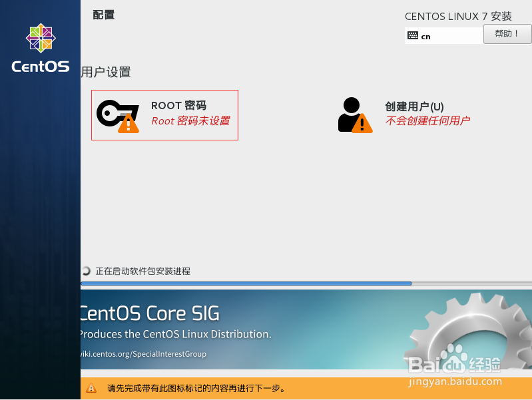532x400 pixels.
Task: Click the spinning progress indicator icon
Action: click(86, 271)
